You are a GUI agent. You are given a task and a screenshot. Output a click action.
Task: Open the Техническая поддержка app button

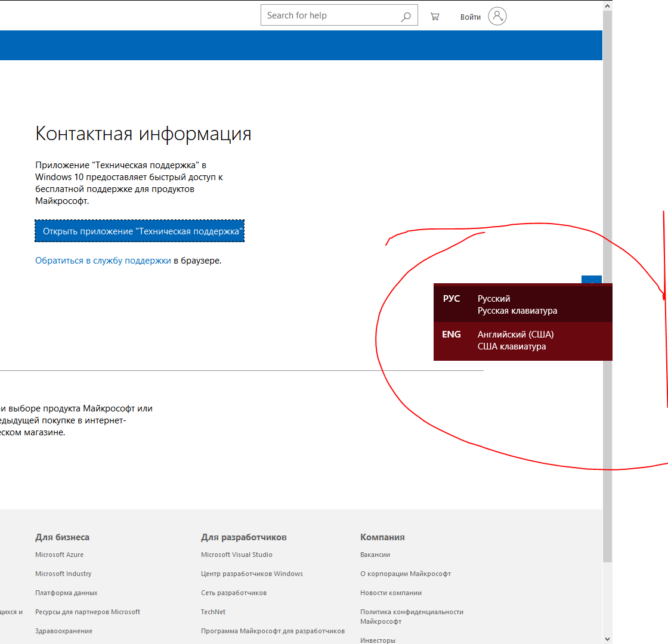pyautogui.click(x=140, y=231)
